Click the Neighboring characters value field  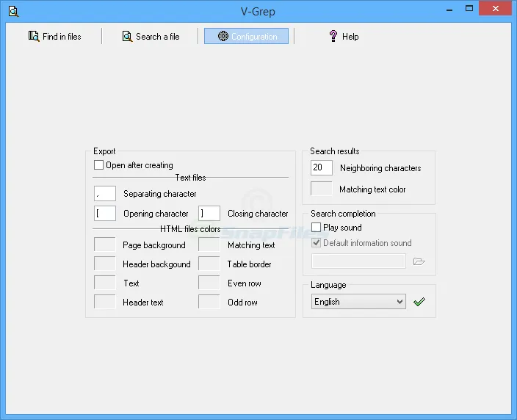pos(322,167)
